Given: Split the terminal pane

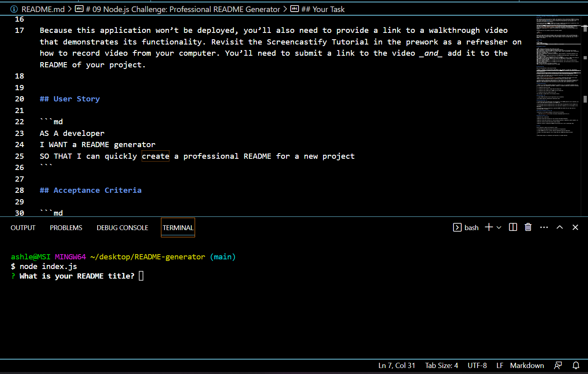Looking at the screenshot, I should (513, 227).
